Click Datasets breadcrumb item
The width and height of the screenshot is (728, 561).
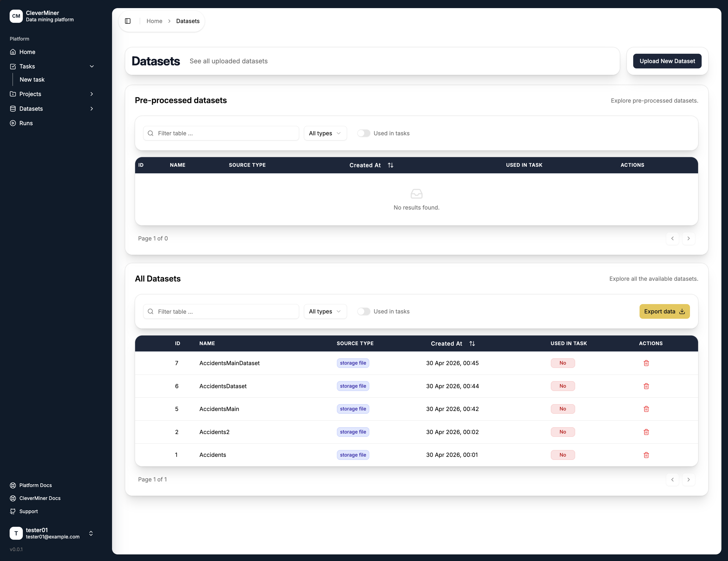tap(188, 21)
